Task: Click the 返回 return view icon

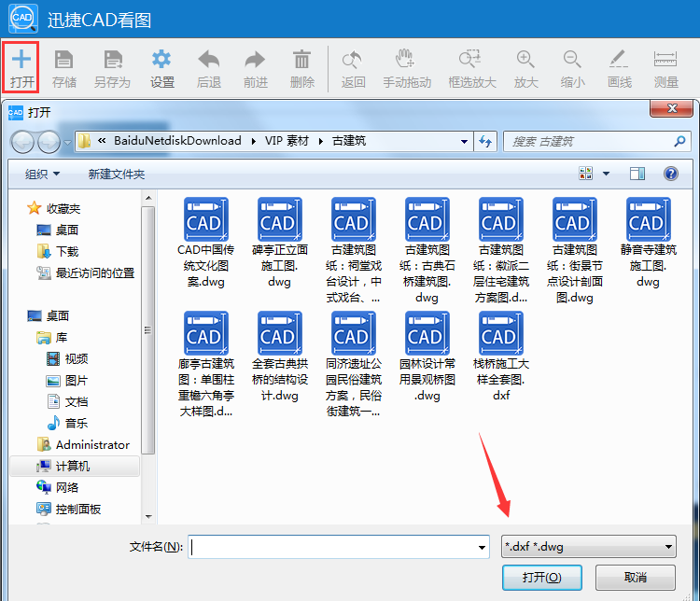Action: (352, 60)
